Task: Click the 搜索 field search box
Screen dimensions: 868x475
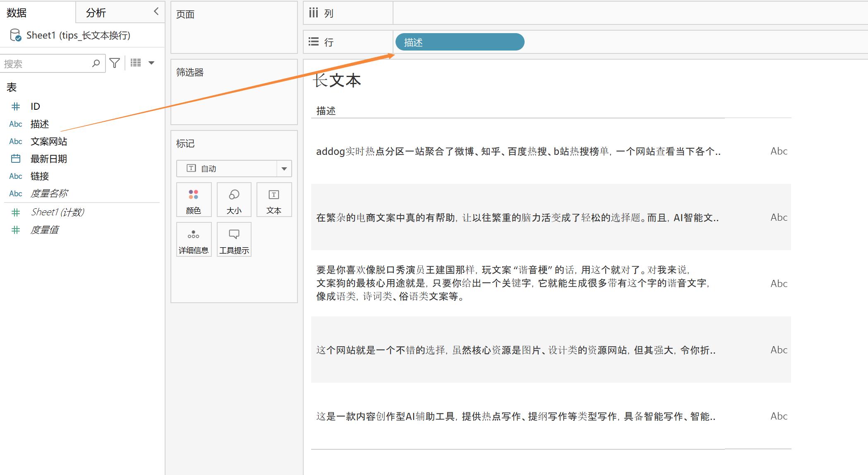Action: [52, 63]
